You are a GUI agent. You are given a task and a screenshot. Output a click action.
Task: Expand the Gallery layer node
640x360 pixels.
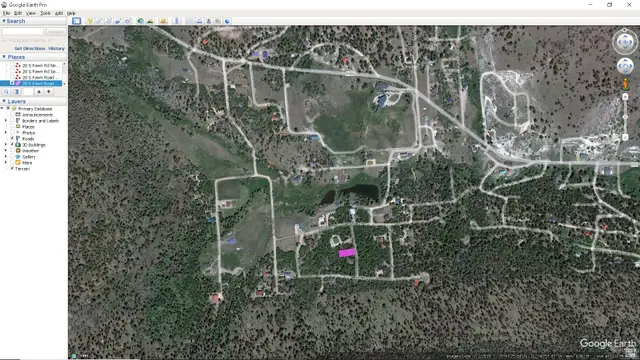pos(6,157)
